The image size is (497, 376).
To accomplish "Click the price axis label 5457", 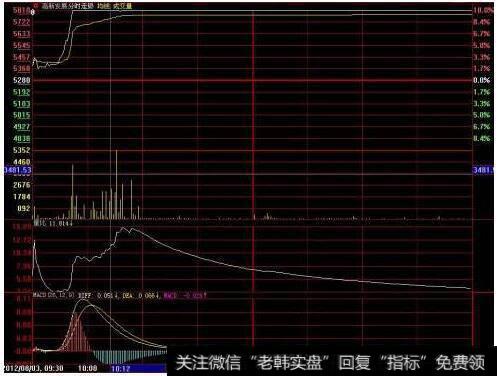I will tap(21, 57).
